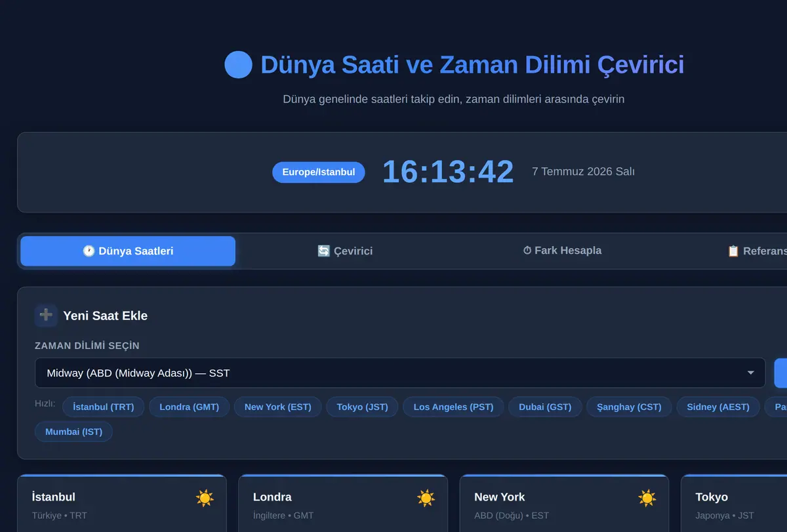Click the Tokyo card title
The image size is (787, 532).
coord(712,497)
